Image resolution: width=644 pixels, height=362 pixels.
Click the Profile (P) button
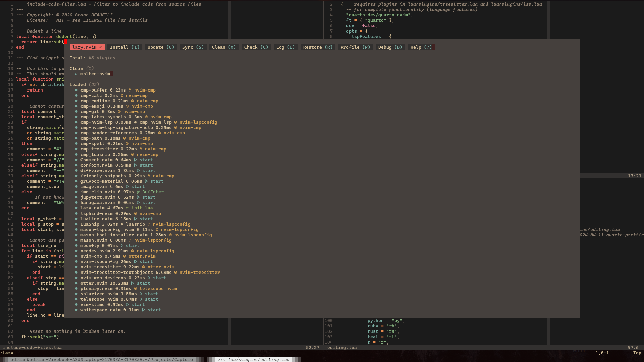[x=356, y=47]
